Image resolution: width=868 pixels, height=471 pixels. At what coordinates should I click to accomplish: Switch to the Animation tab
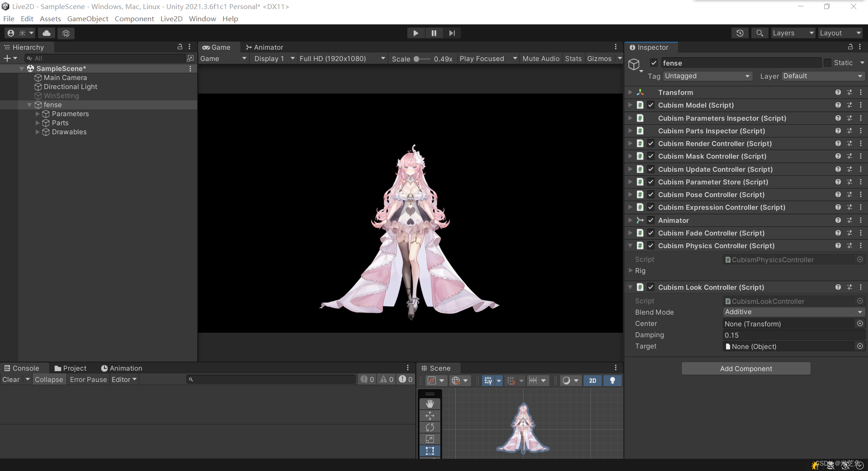pos(122,368)
